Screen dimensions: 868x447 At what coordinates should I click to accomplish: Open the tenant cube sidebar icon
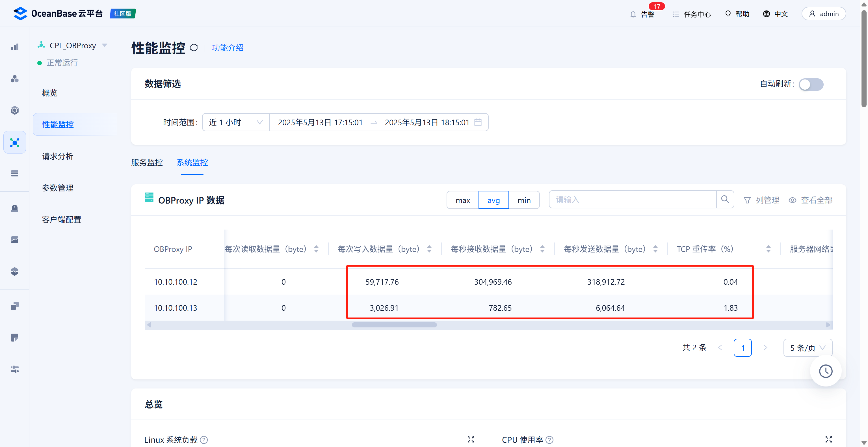coord(14,110)
